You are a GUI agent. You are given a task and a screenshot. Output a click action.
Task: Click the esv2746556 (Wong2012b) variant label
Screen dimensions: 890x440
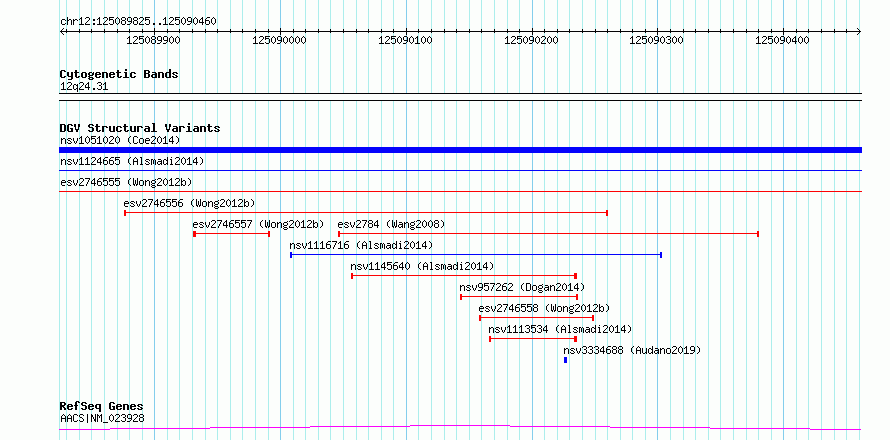(x=190, y=203)
